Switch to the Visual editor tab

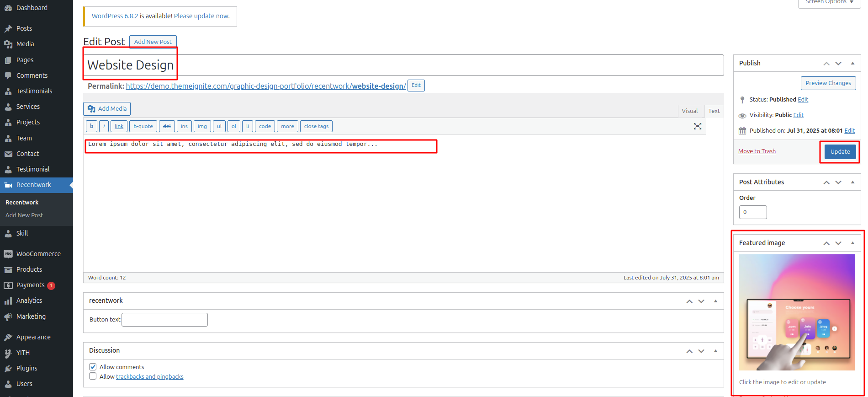(x=689, y=111)
